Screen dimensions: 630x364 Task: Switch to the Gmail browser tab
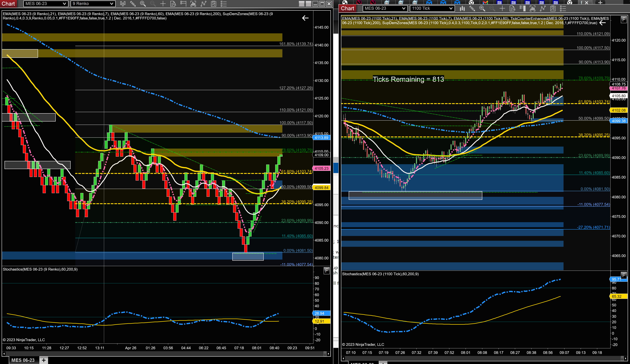pos(486,2)
